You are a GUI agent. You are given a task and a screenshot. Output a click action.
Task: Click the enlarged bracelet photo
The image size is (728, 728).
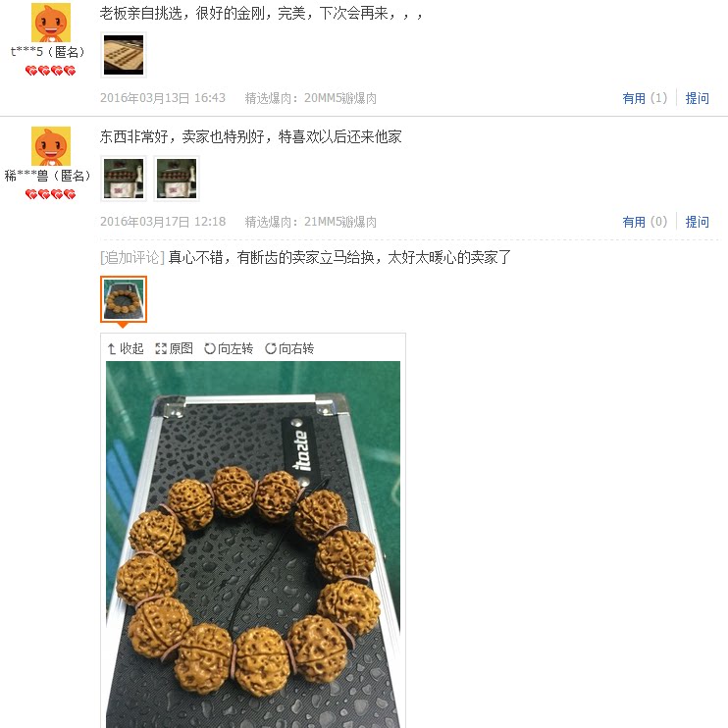[x=253, y=545]
